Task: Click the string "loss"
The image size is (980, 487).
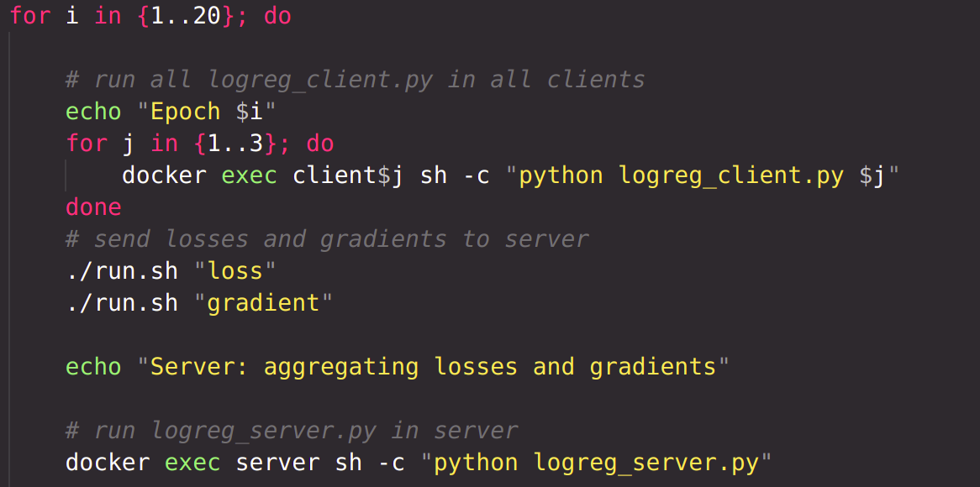Action: point(235,271)
